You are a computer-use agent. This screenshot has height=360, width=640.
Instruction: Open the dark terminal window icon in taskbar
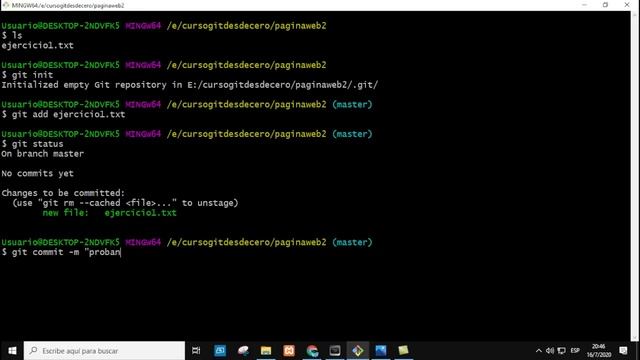[335, 351]
